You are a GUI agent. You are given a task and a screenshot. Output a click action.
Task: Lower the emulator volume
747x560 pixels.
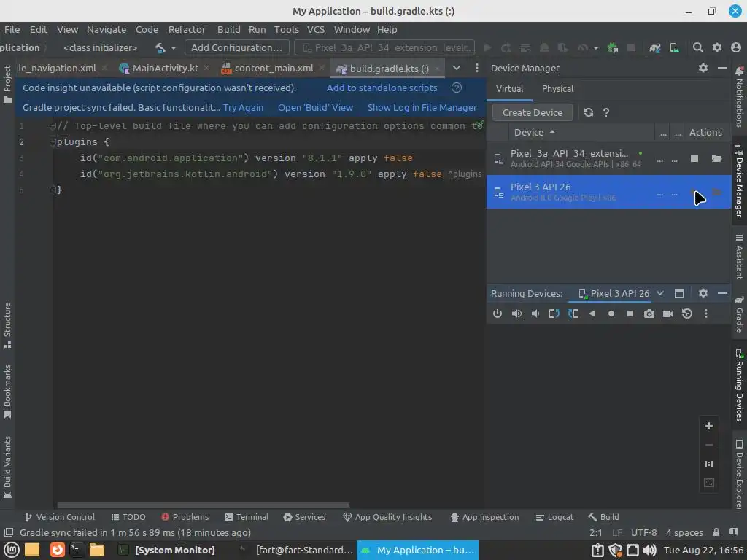pyautogui.click(x=535, y=314)
